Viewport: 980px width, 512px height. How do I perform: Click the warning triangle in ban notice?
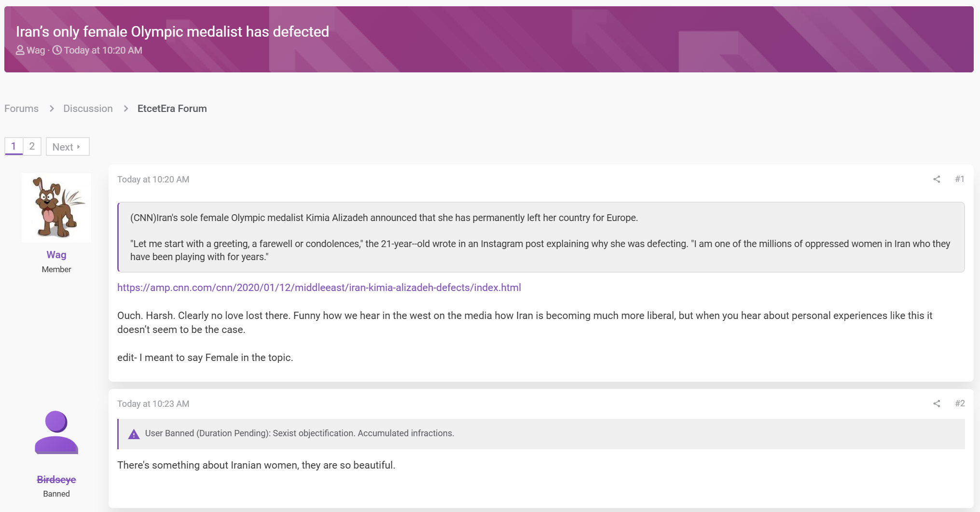click(x=134, y=434)
